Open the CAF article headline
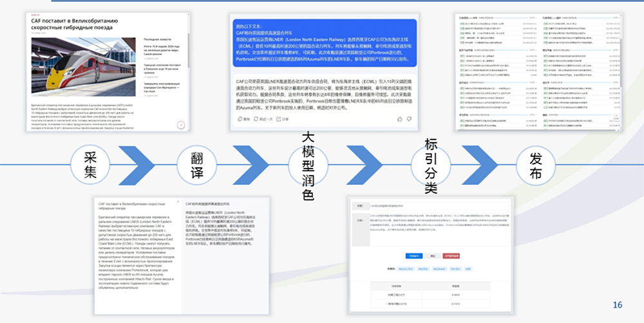Screen dimensions: 644x323 tap(73, 24)
